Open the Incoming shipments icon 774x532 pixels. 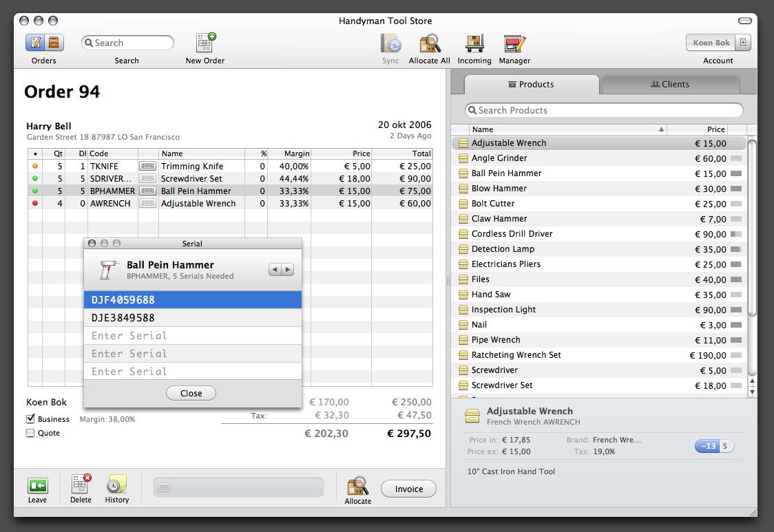[x=474, y=43]
